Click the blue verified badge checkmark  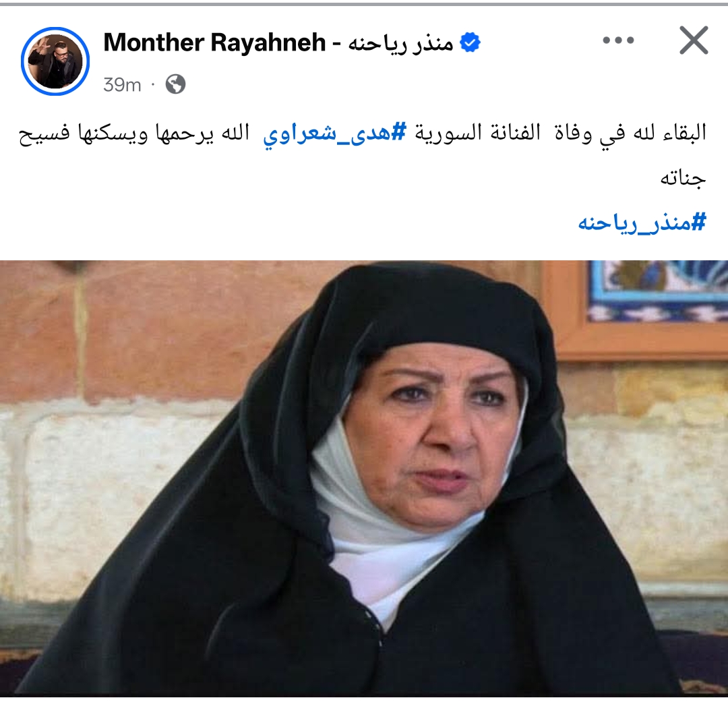coord(470,42)
